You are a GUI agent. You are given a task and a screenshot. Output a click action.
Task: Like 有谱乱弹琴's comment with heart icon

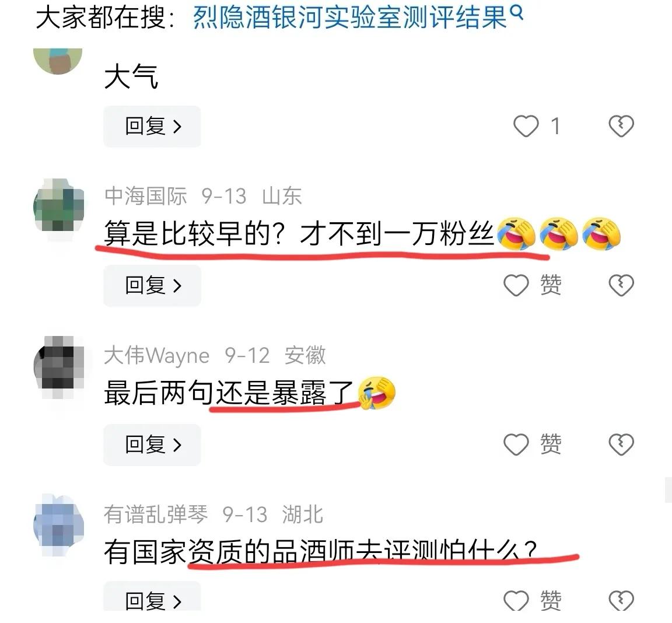516,600
